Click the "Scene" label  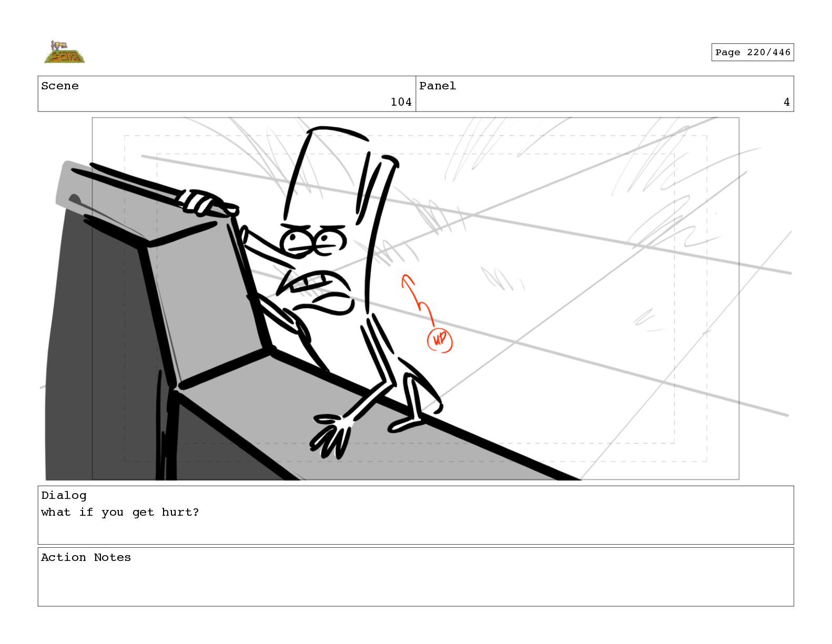pyautogui.click(x=60, y=86)
